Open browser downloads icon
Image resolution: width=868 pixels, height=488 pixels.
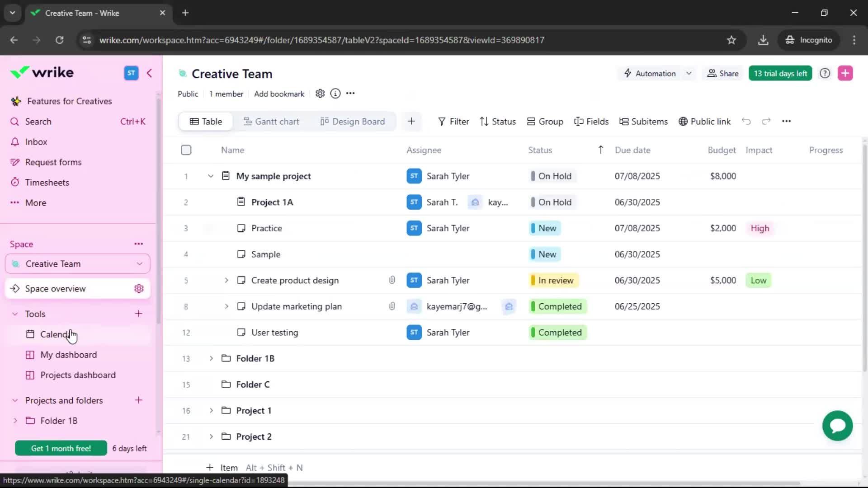pos(763,40)
